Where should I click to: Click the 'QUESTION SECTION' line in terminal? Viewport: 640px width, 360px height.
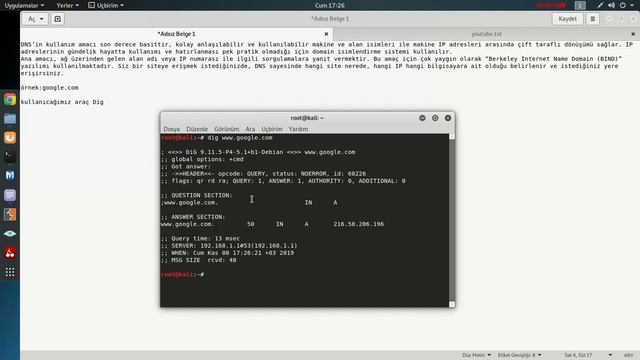197,195
